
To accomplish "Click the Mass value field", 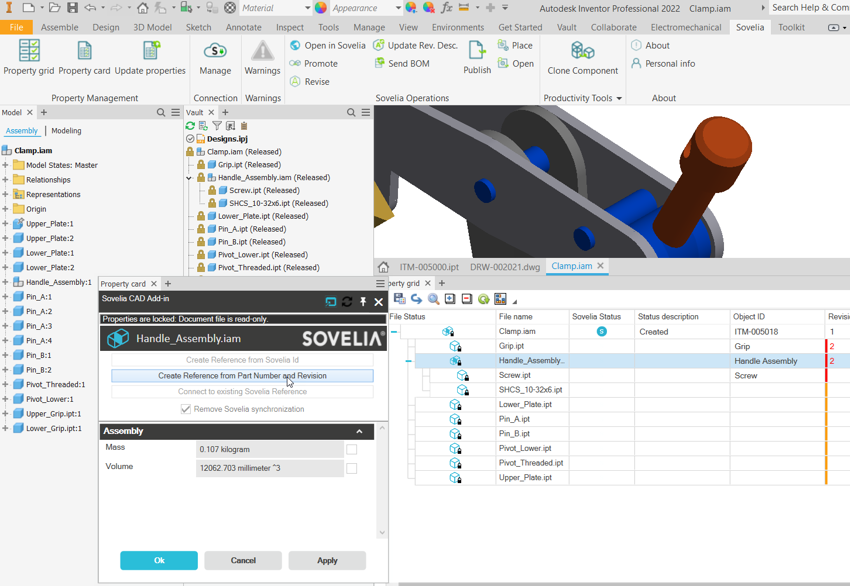I will coord(269,449).
